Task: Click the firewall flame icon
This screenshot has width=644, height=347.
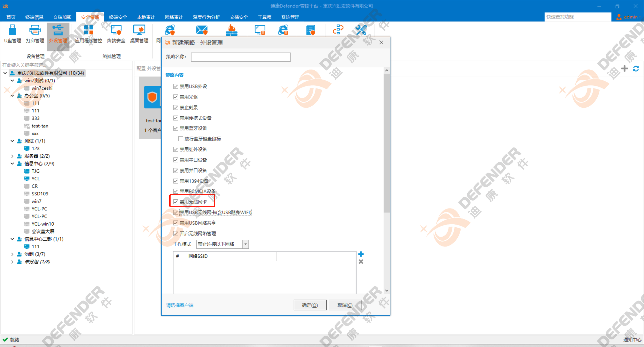Action: click(x=232, y=30)
